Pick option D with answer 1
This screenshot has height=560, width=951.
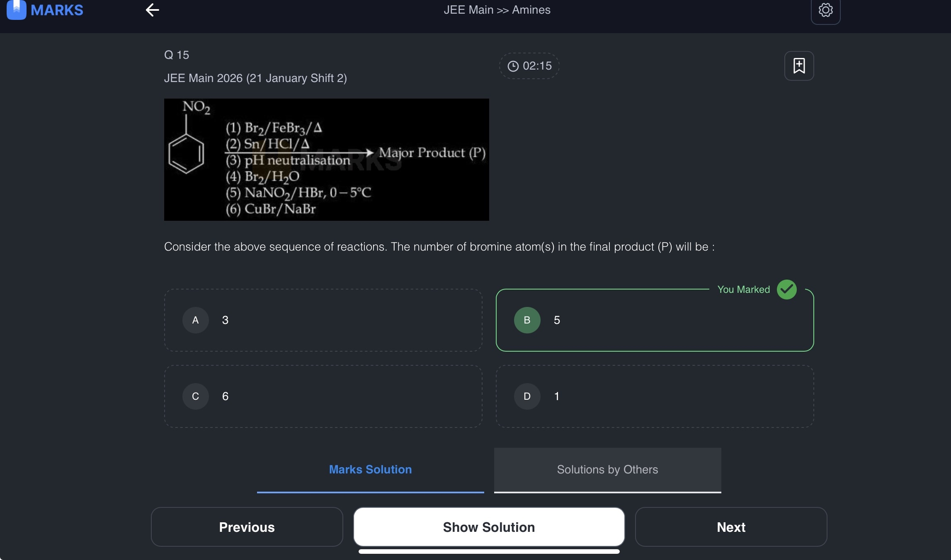(x=655, y=396)
